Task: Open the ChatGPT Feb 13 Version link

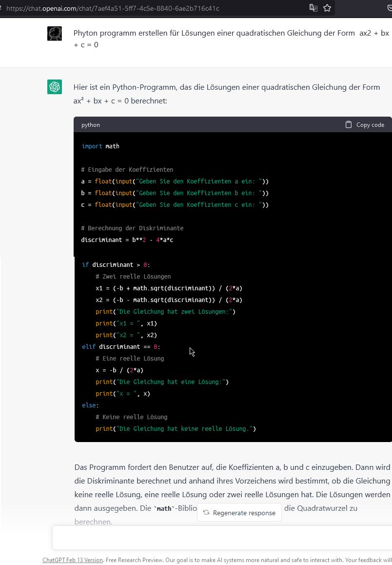Action: [72, 560]
